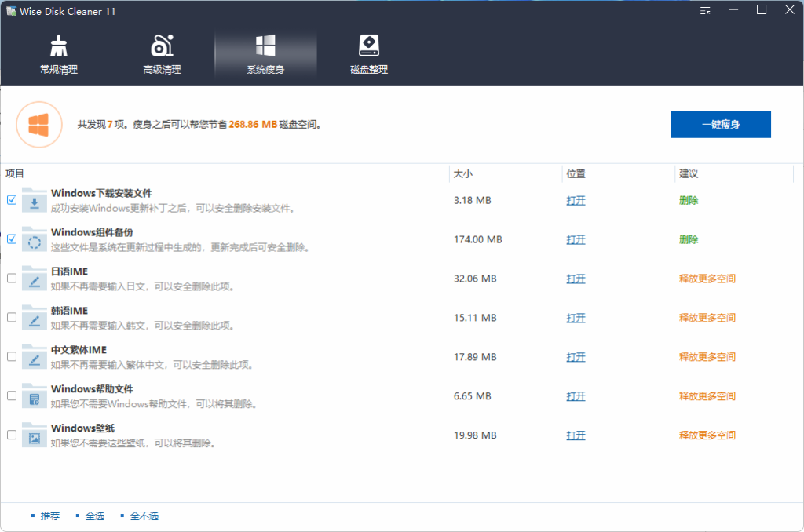This screenshot has width=804, height=532.
Task: Click the 日语IME pencil folder icon
Action: coord(35,279)
